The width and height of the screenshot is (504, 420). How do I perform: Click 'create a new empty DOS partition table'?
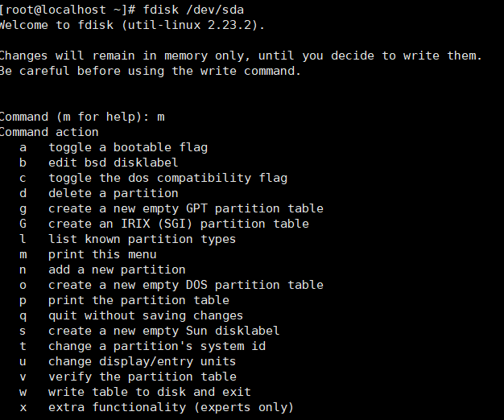coord(185,285)
